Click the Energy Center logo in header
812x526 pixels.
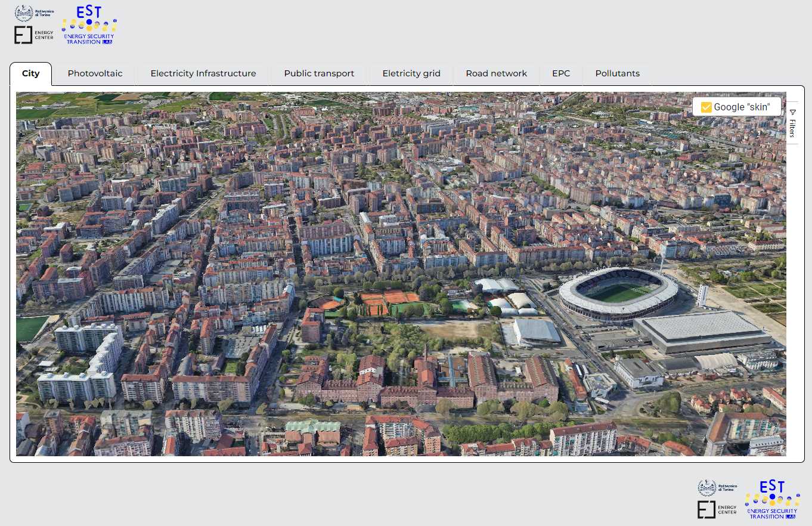33,35
